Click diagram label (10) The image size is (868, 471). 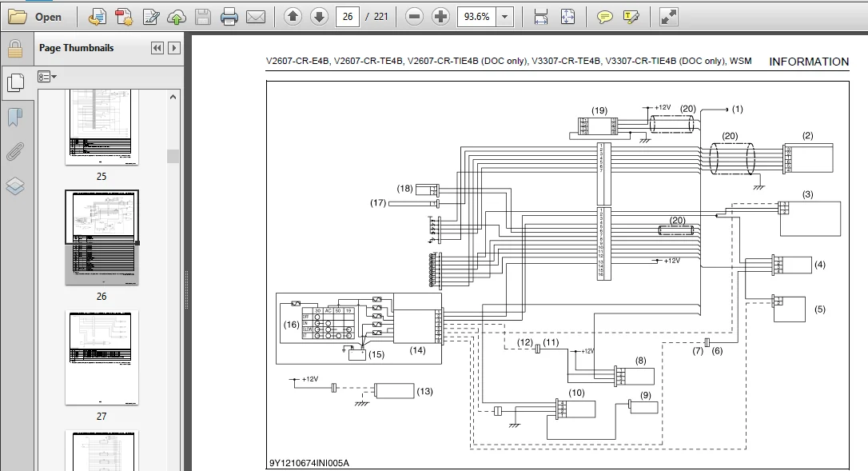tap(576, 393)
